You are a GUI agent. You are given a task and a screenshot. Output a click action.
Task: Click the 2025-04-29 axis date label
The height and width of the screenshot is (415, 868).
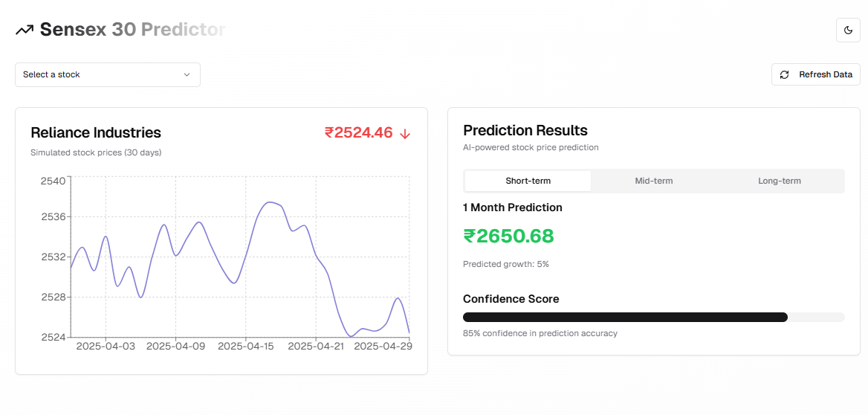point(383,347)
